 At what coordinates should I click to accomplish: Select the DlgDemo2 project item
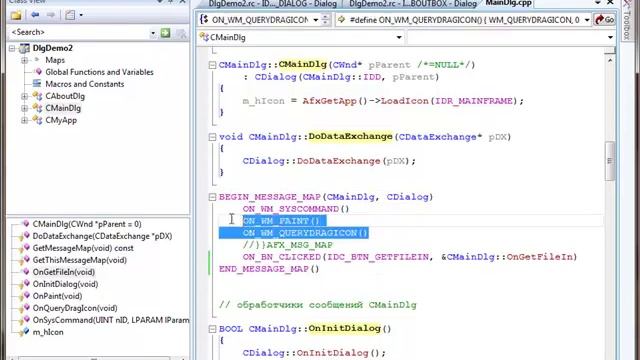[x=53, y=48]
